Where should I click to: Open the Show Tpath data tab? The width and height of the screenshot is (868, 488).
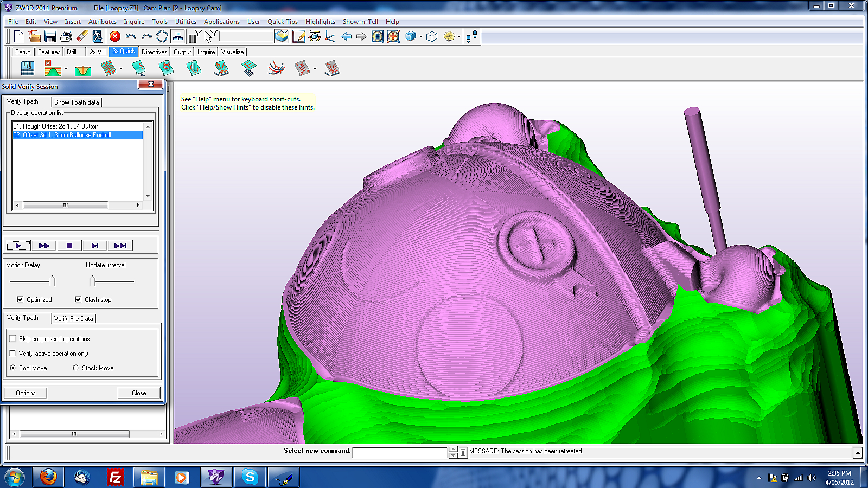pyautogui.click(x=76, y=102)
